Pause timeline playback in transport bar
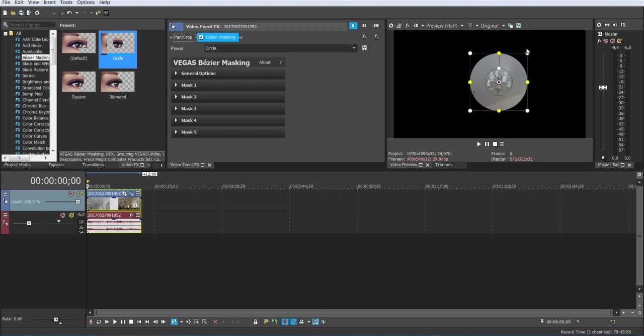 pyautogui.click(x=123, y=321)
